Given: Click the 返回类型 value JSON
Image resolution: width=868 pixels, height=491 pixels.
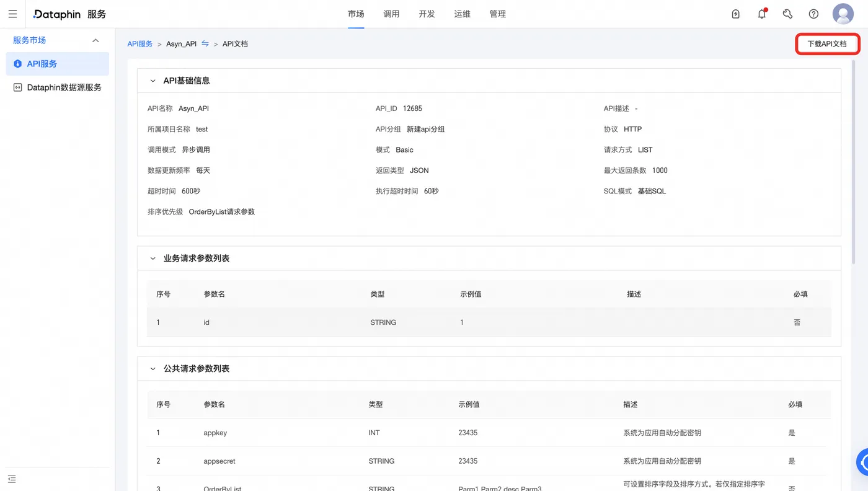Looking at the screenshot, I should tap(419, 170).
